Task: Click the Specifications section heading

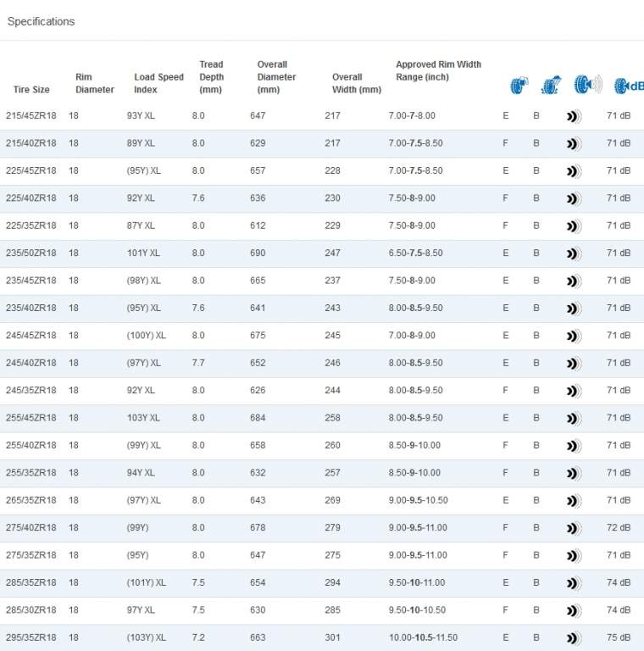Action: click(41, 21)
